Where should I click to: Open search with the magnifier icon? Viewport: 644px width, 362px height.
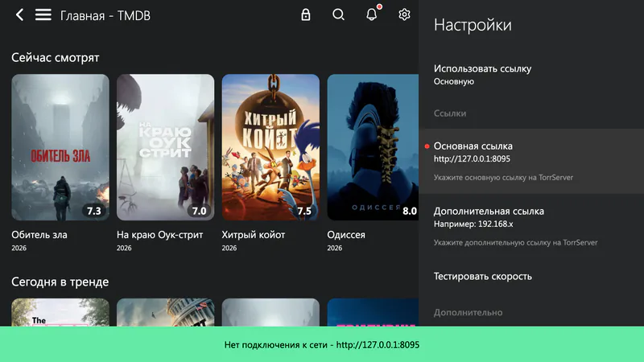tap(338, 14)
